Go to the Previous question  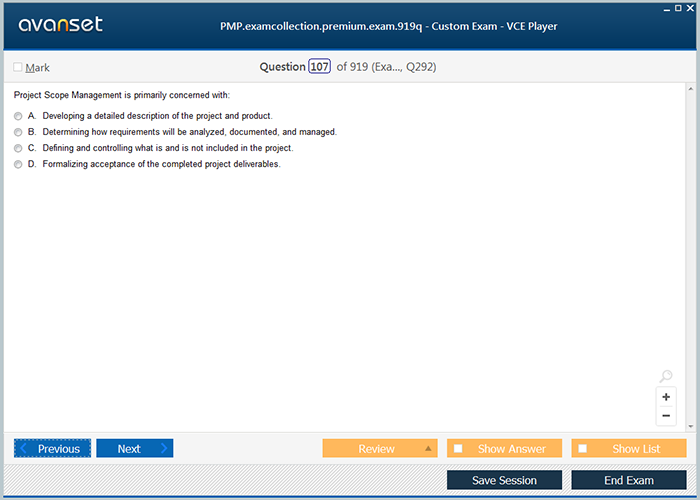[x=52, y=448]
